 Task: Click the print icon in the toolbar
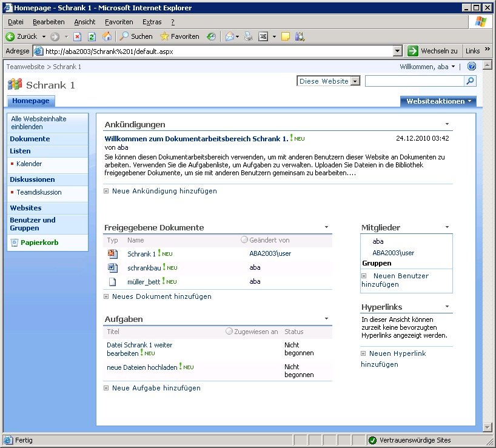[x=248, y=36]
